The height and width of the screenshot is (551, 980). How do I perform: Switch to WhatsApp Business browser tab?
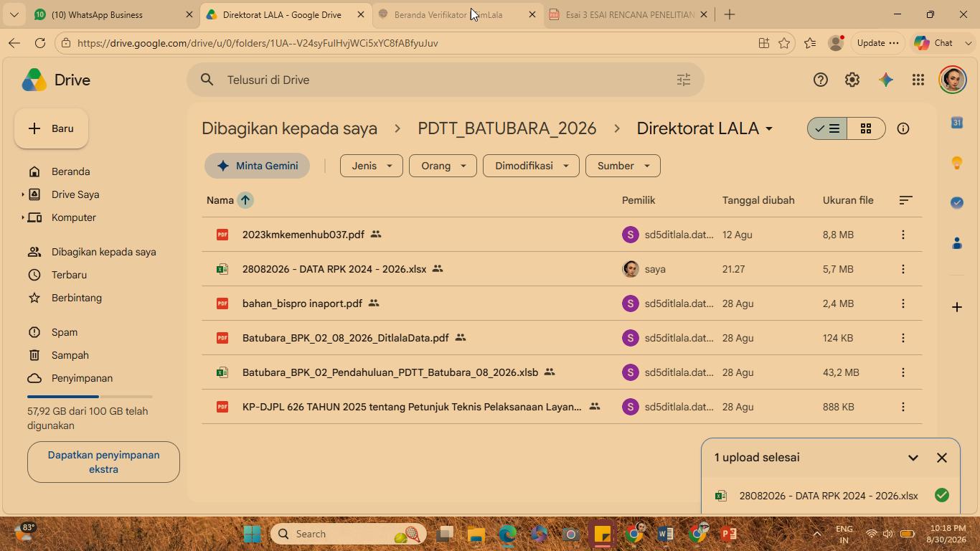(108, 14)
